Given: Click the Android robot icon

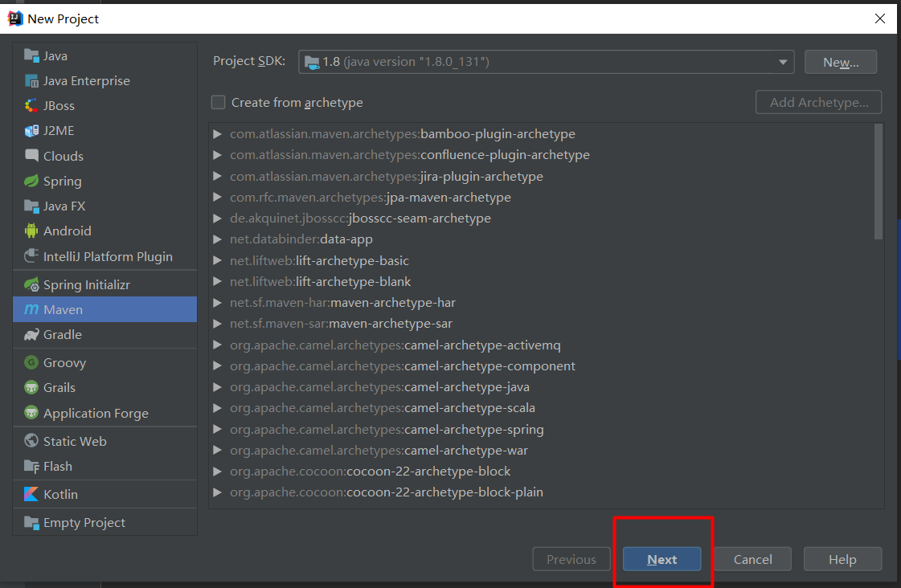Looking at the screenshot, I should point(31,231).
